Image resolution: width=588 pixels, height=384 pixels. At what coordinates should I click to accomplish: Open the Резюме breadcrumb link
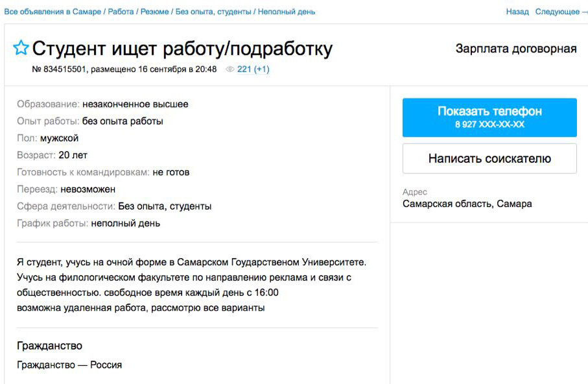[x=154, y=12]
